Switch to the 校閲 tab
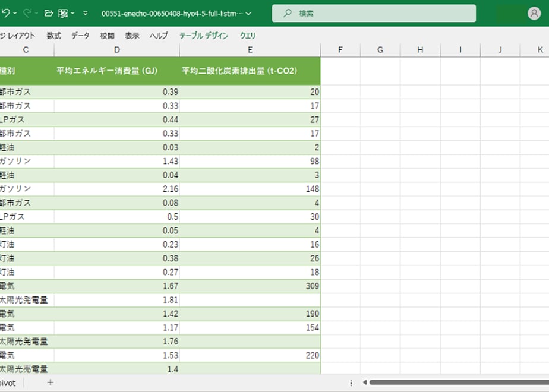549x392 pixels. pos(107,36)
